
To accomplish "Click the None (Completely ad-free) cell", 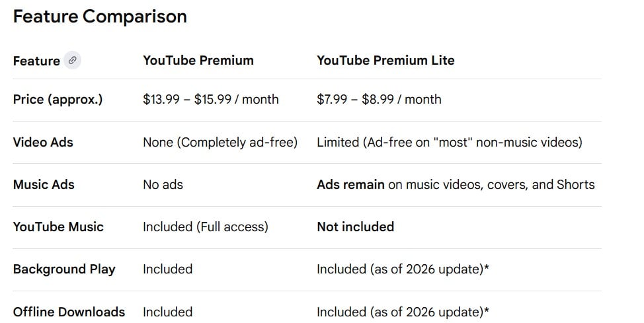I will point(220,142).
